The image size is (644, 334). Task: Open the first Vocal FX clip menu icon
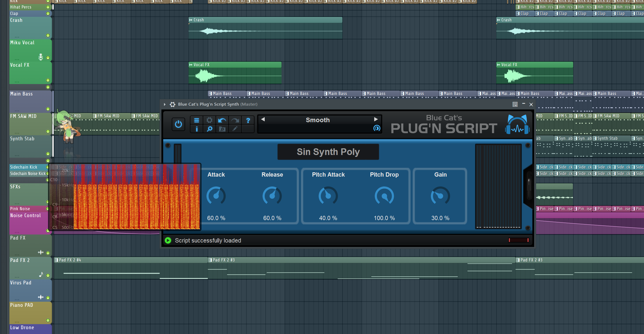[x=191, y=65]
